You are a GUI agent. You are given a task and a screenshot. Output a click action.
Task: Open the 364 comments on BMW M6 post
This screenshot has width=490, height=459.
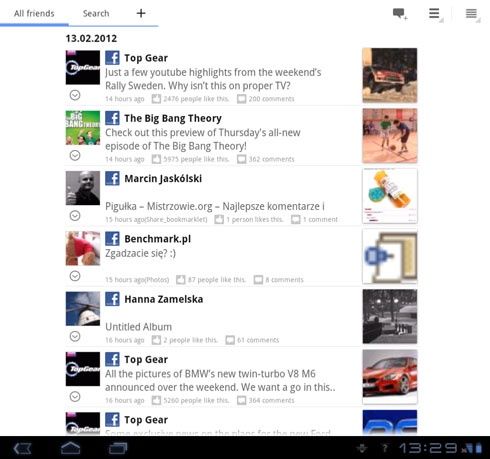[266, 401]
